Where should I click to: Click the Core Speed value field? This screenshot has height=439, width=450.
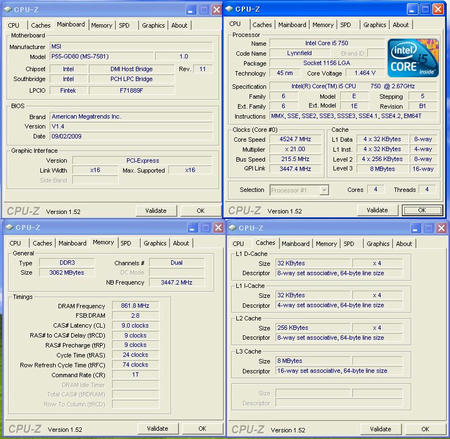pyautogui.click(x=295, y=139)
